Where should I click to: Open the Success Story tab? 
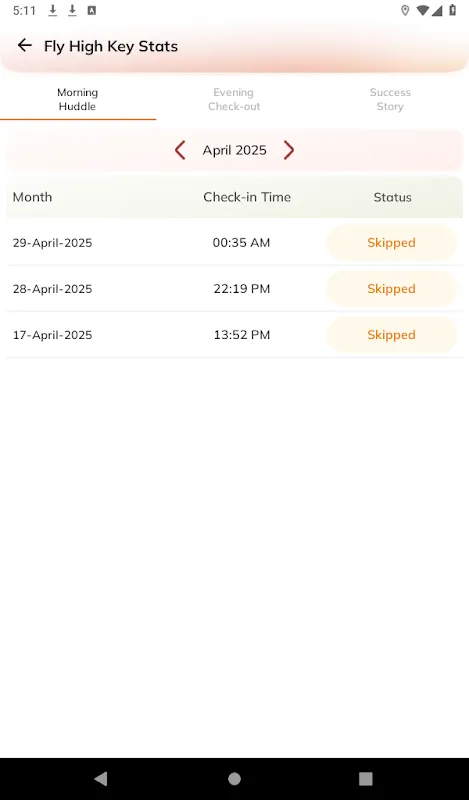(390, 99)
